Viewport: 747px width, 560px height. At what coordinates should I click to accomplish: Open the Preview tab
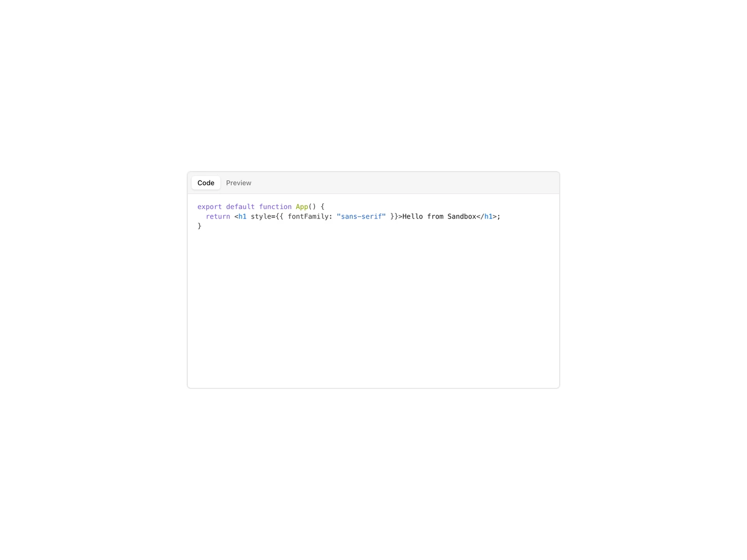coord(239,183)
